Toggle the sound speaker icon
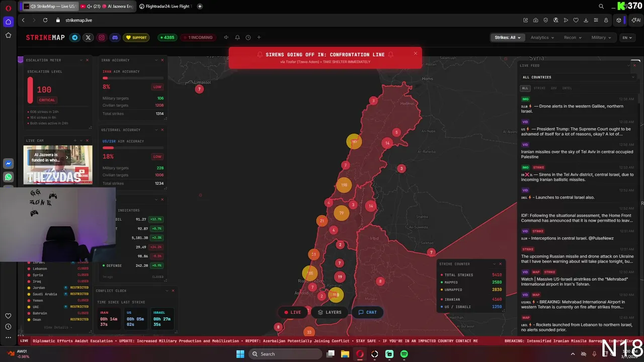The image size is (644, 362). [x=226, y=37]
